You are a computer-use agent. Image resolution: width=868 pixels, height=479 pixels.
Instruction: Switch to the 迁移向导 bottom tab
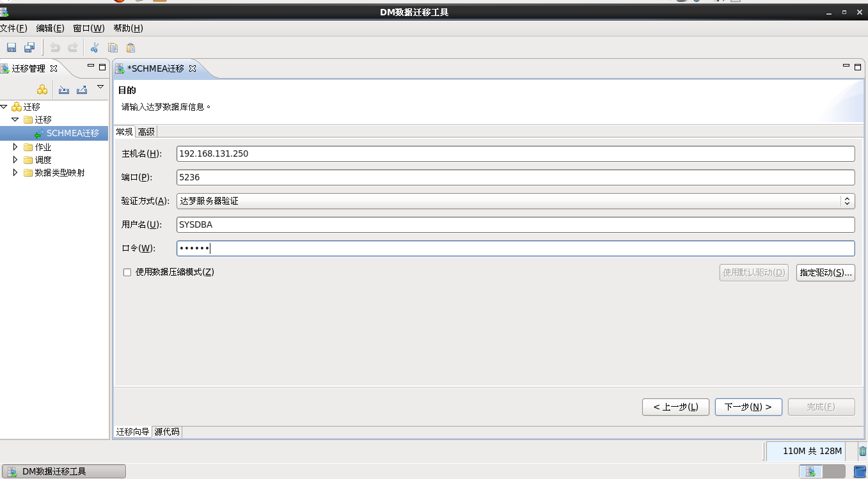click(133, 432)
